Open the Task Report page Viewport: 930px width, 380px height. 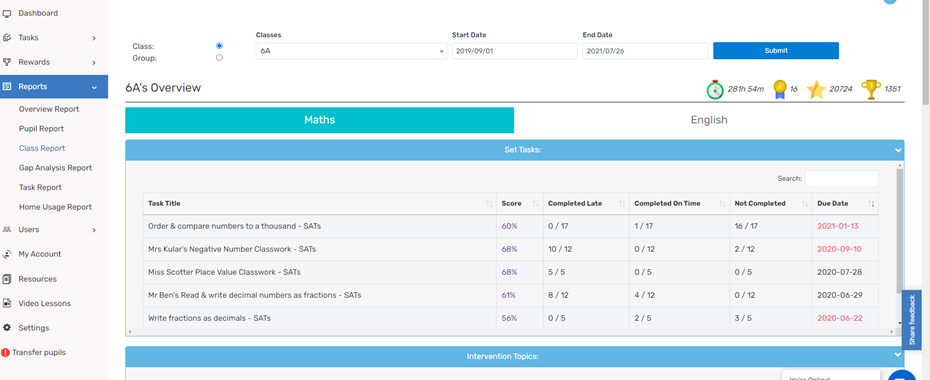tap(40, 187)
